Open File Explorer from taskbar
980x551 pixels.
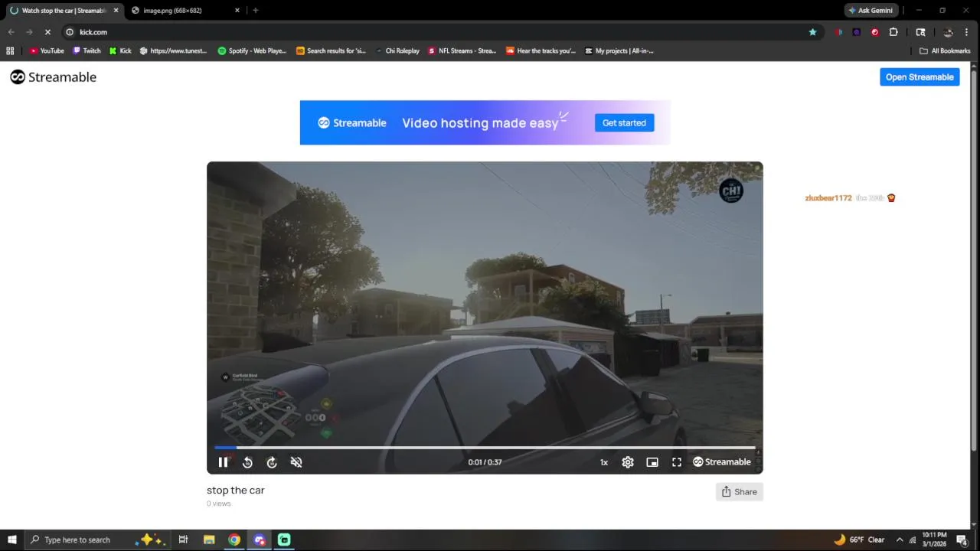pyautogui.click(x=209, y=540)
